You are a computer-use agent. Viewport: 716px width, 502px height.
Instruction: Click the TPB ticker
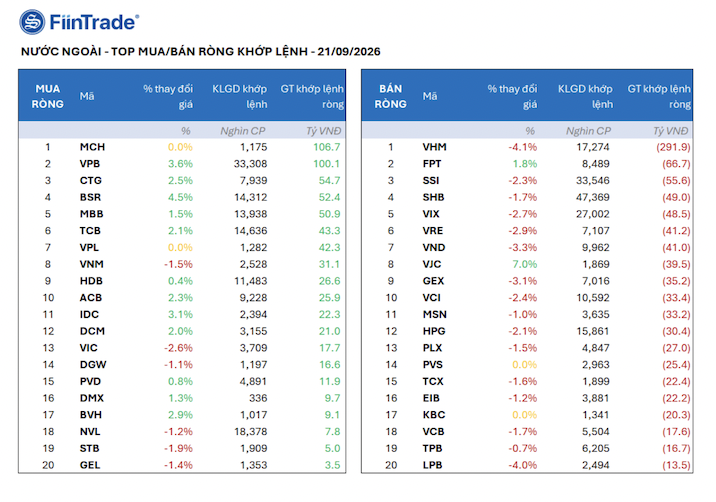tap(432, 449)
